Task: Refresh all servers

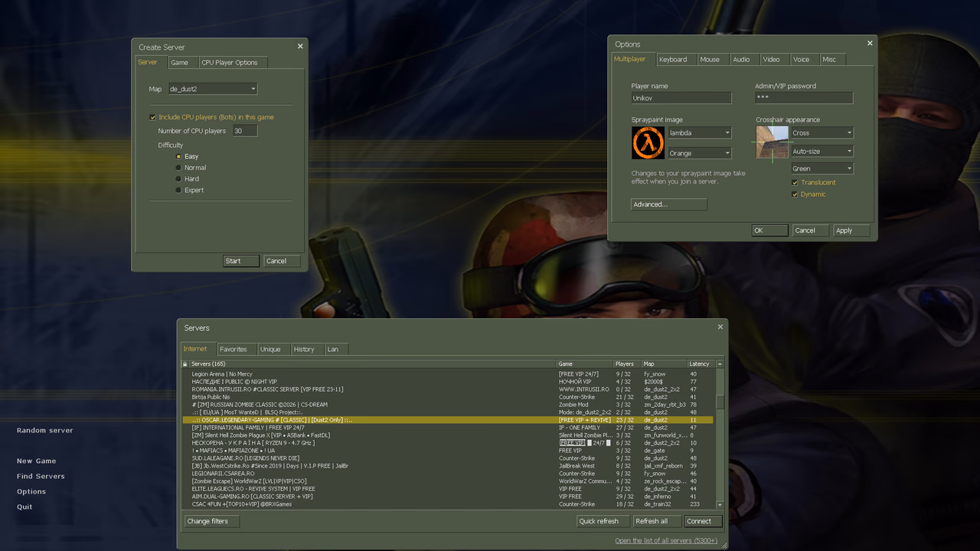Action: click(657, 521)
